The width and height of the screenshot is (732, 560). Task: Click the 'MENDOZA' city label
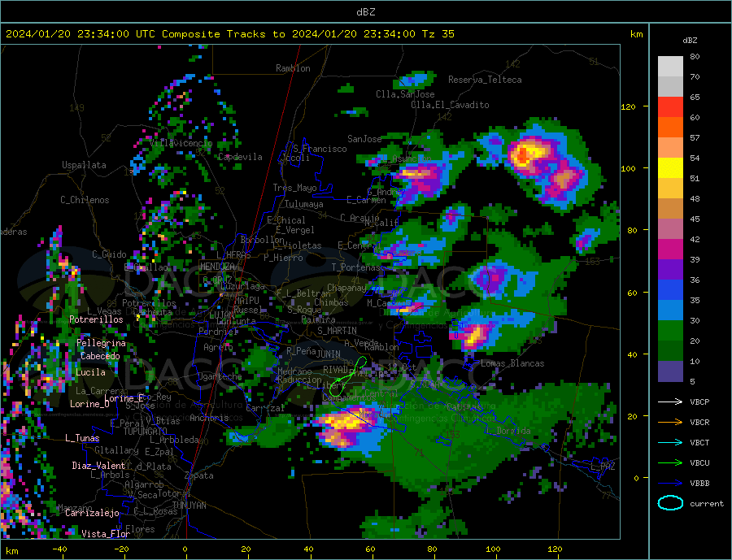[217, 267]
